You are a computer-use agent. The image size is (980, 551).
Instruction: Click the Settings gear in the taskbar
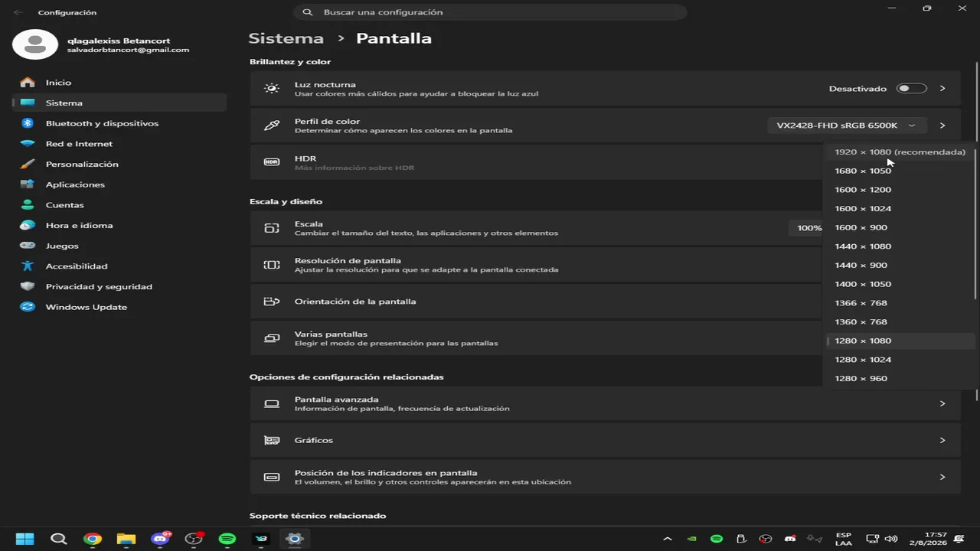(295, 539)
